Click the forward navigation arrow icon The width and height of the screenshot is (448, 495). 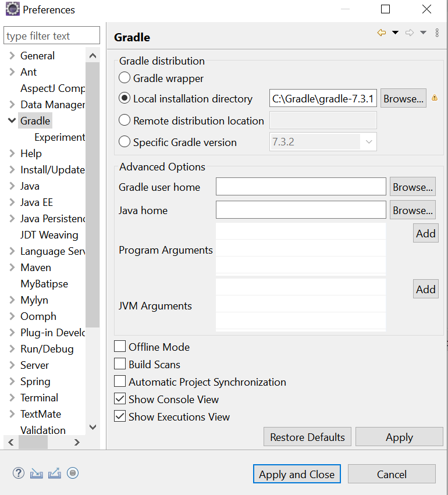(410, 33)
